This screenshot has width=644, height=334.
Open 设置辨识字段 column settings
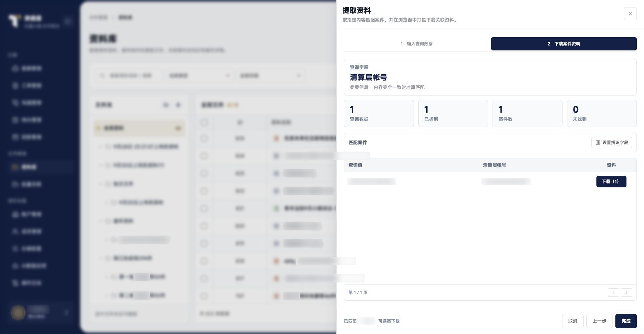[611, 142]
